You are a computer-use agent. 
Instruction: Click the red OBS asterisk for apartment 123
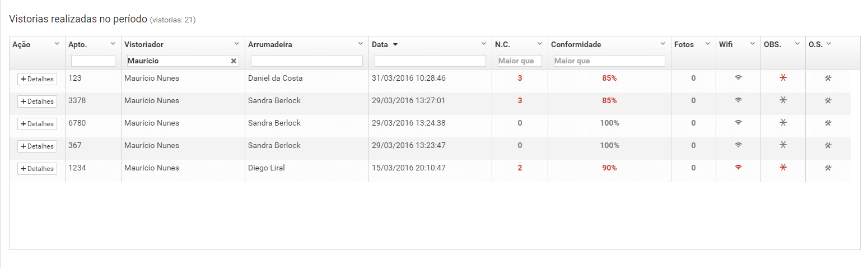click(783, 78)
